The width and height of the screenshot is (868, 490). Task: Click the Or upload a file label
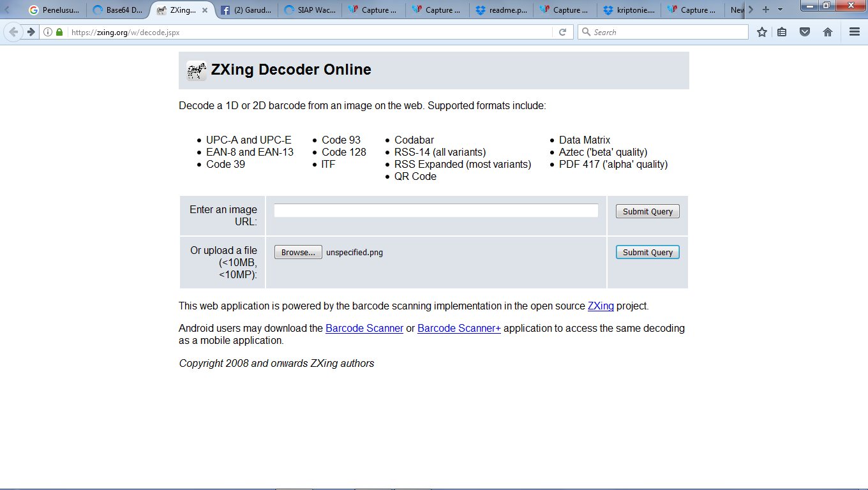tap(224, 262)
